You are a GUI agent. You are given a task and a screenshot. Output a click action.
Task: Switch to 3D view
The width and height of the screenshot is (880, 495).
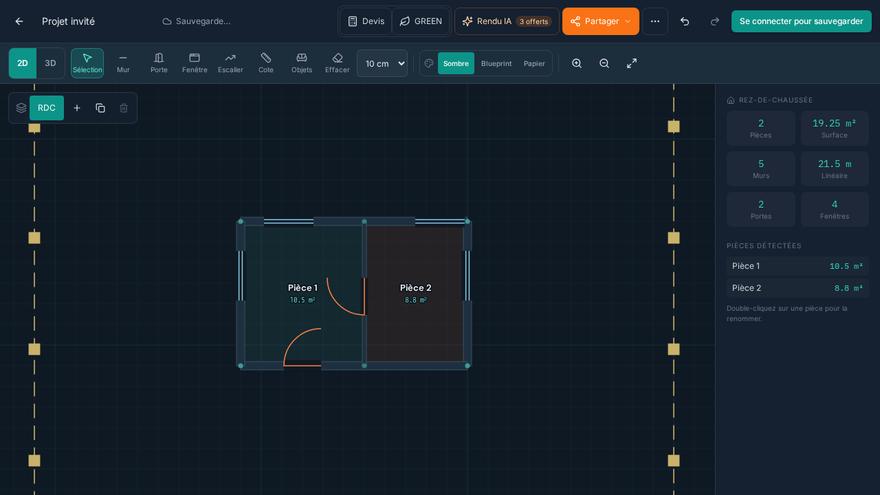pyautogui.click(x=51, y=63)
